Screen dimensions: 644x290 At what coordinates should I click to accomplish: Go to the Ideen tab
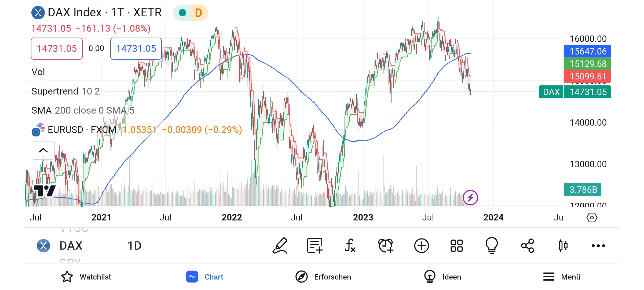pos(442,277)
